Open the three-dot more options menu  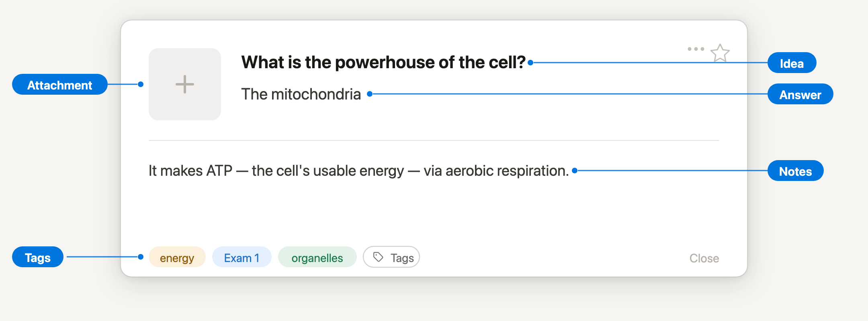pos(696,49)
